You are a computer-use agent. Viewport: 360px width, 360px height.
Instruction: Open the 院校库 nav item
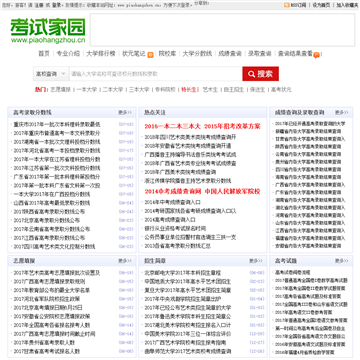click(x=167, y=53)
